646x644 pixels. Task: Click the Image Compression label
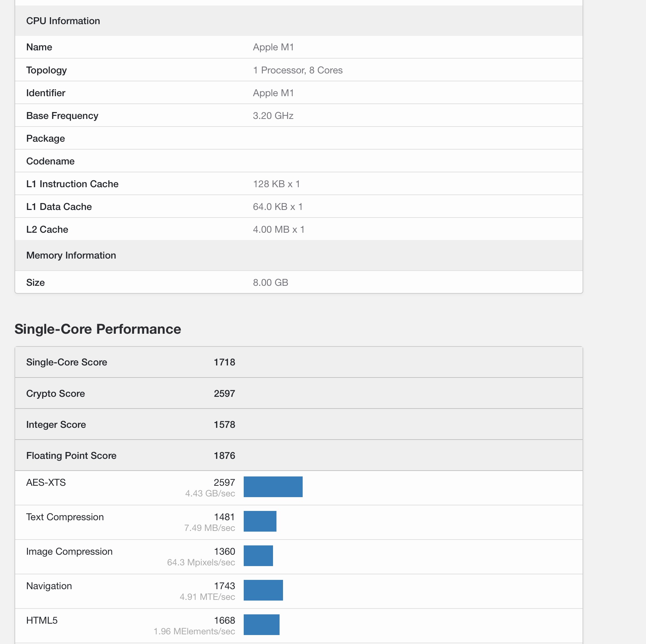69,551
